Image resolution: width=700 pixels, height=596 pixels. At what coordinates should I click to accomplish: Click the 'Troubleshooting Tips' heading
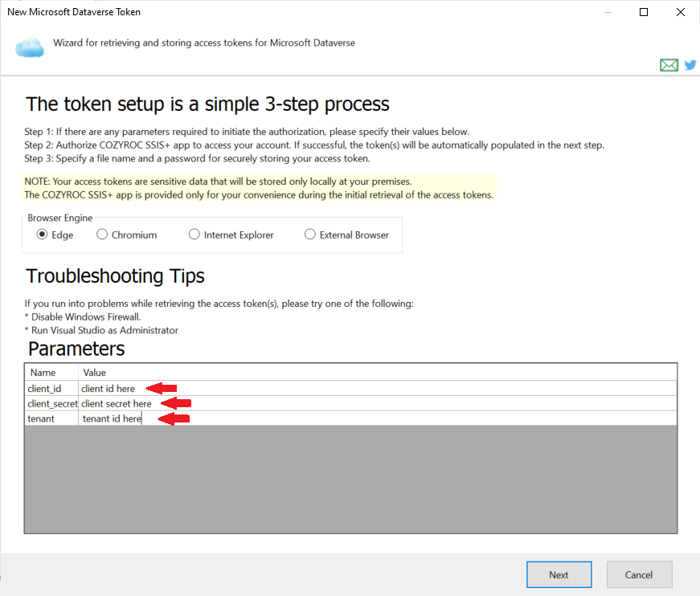[x=115, y=276]
